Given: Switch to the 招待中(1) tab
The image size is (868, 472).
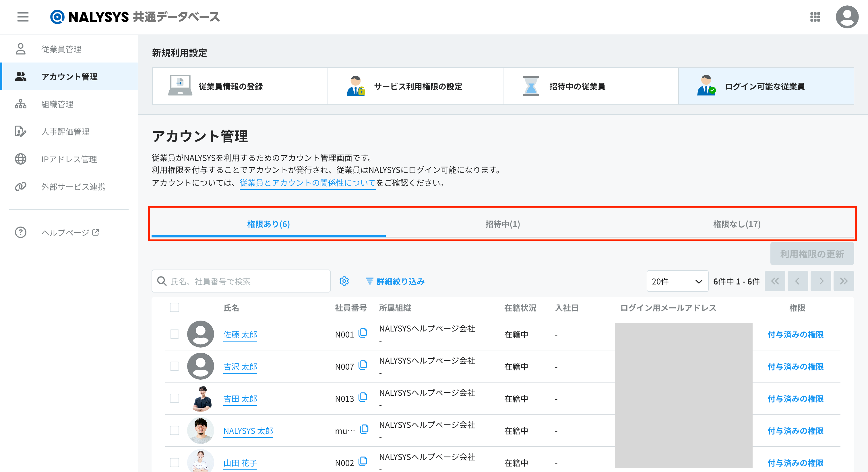Looking at the screenshot, I should point(502,224).
